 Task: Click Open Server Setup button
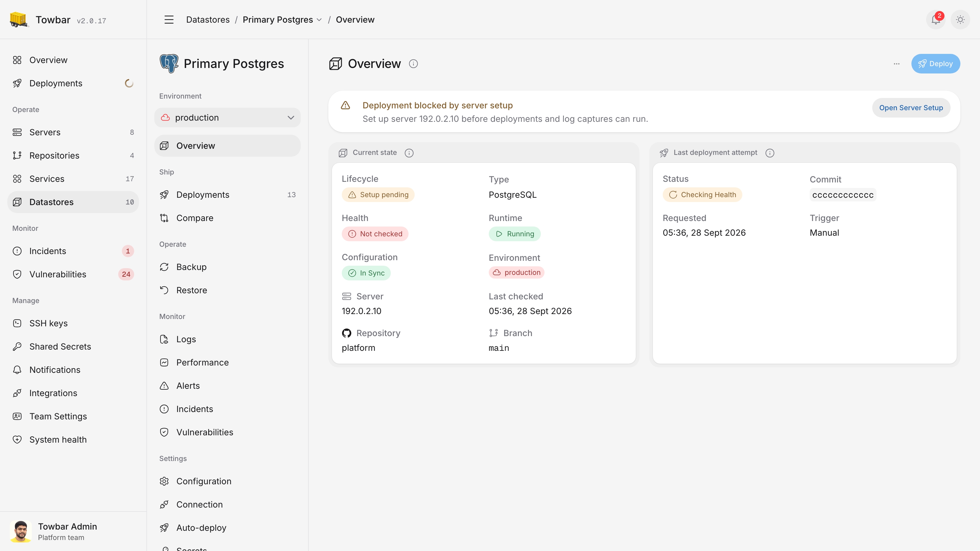point(911,108)
